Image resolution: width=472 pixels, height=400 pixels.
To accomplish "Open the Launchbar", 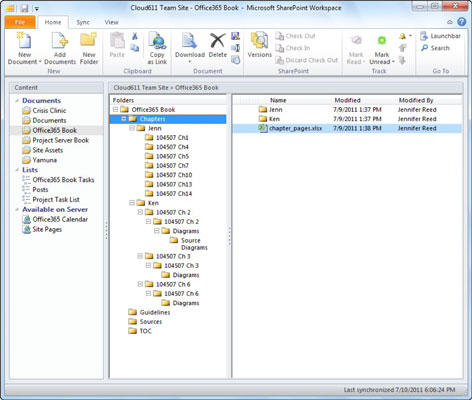I will [x=440, y=36].
